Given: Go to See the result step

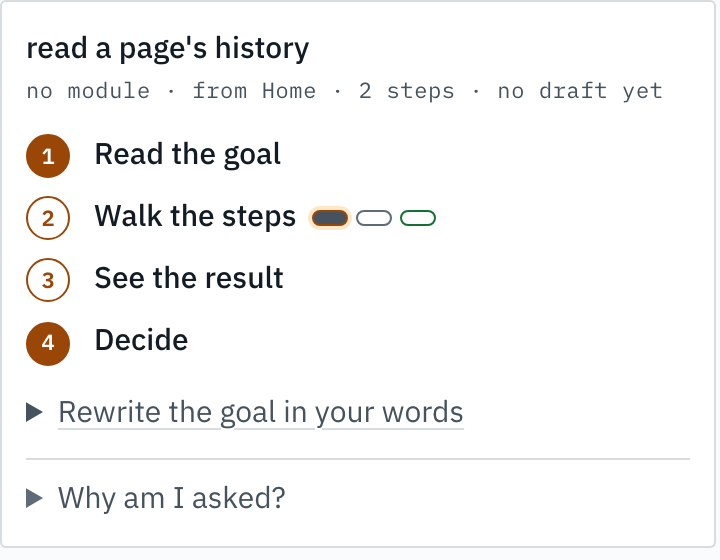Looking at the screenshot, I should tap(189, 278).
